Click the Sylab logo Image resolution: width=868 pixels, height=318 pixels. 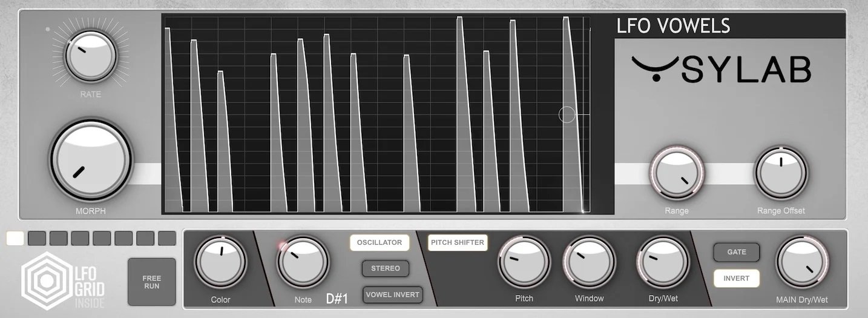[721, 70]
